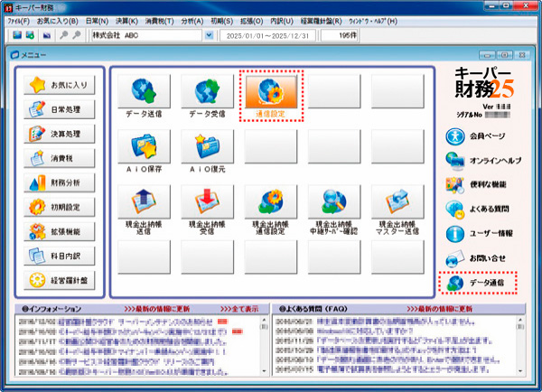This screenshot has width=542, height=392.
Task: Open オンラインヘルプ online help
Action: point(483,161)
